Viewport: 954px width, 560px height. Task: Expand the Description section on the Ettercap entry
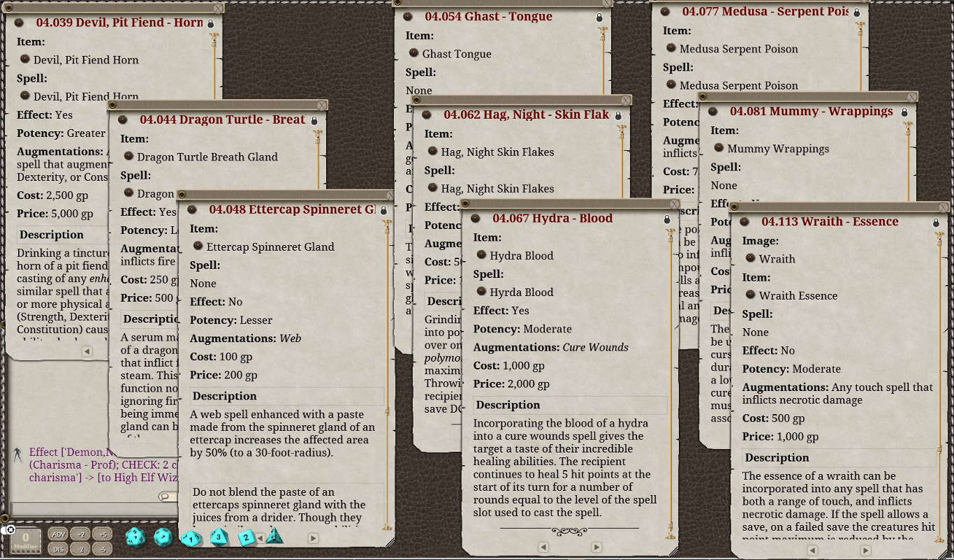point(224,396)
